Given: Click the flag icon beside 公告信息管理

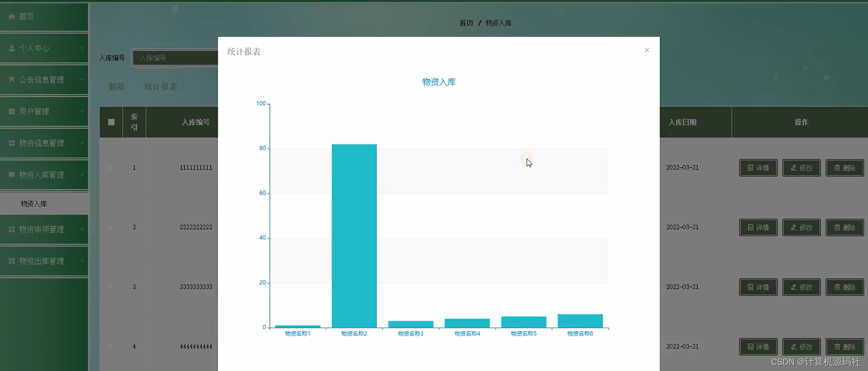Looking at the screenshot, I should 12,80.
